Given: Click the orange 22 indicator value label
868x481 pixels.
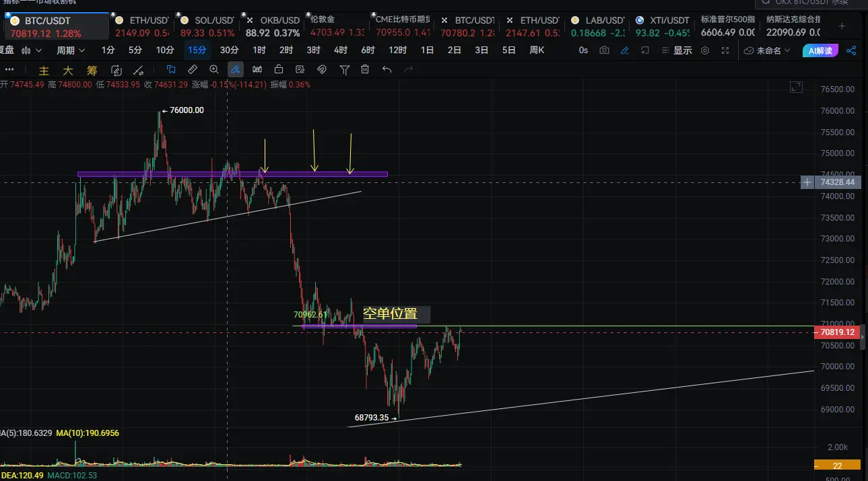Looking at the screenshot, I should [837, 465].
